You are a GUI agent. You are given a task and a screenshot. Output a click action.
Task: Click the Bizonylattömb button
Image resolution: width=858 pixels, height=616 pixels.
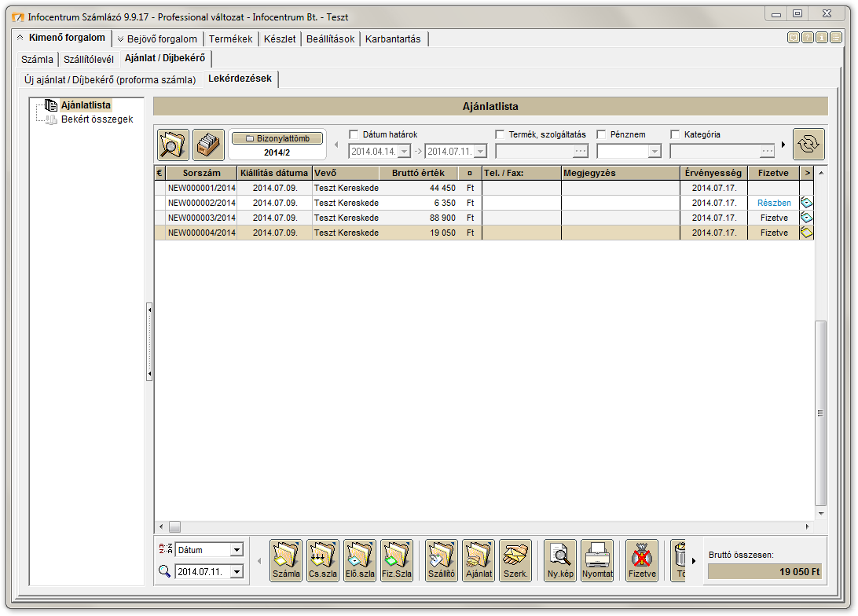[278, 138]
